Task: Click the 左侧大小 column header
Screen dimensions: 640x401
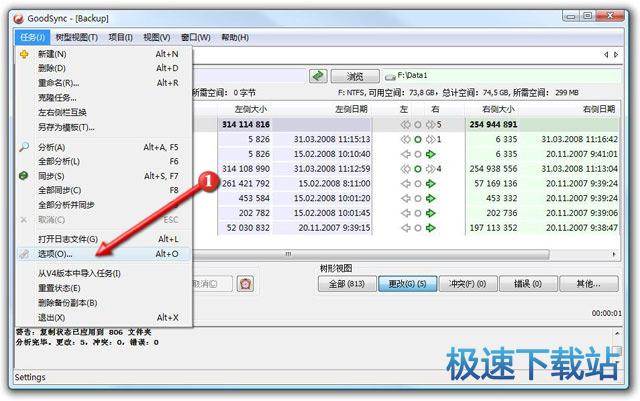Action: tap(251, 109)
